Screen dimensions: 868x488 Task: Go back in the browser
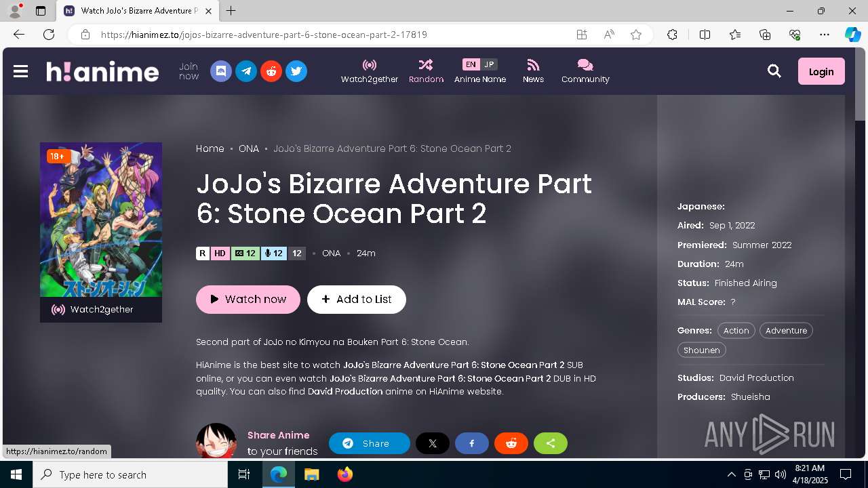[19, 35]
